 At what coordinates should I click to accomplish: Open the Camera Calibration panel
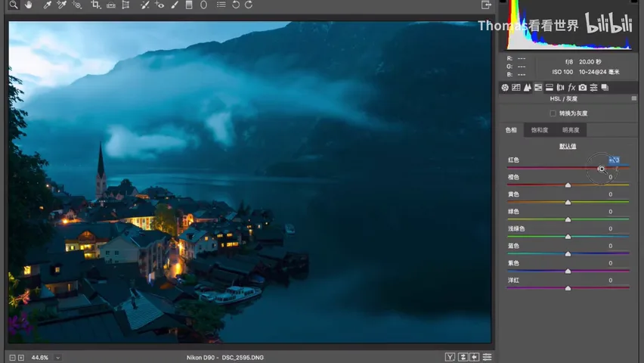[x=582, y=88]
